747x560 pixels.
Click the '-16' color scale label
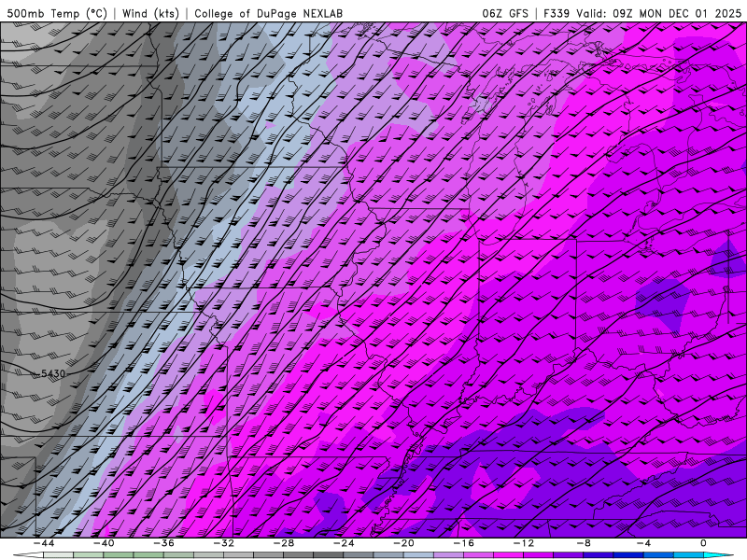click(463, 543)
